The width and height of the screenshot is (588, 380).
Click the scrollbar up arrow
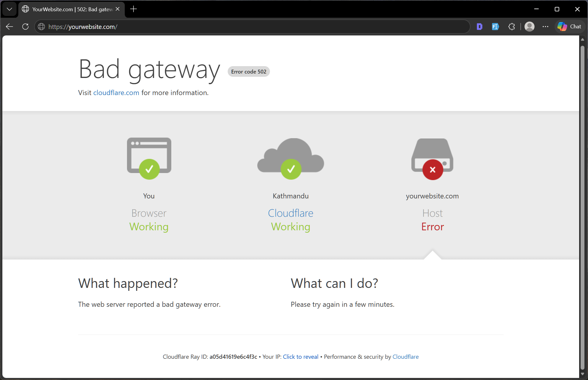tap(582, 39)
